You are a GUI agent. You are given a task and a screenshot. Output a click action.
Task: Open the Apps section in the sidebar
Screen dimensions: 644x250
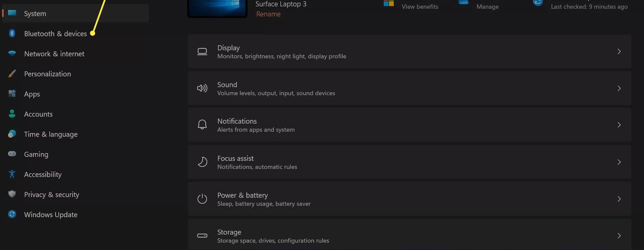click(32, 94)
